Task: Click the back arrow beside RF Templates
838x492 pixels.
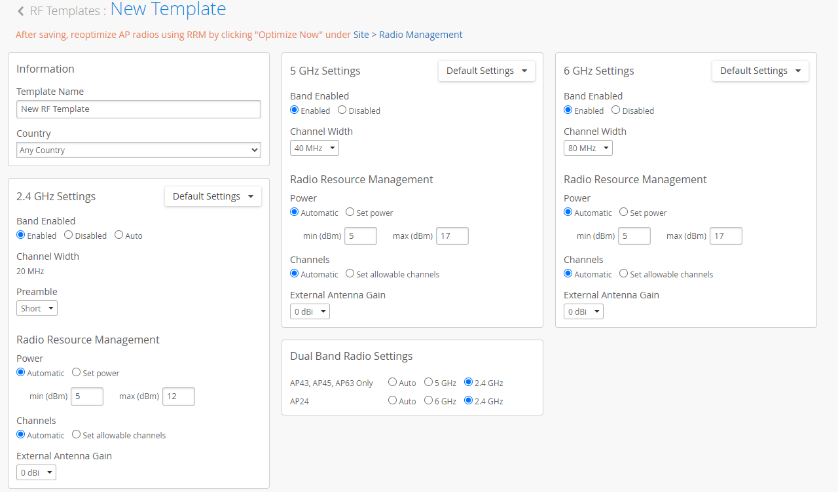Action: pyautogui.click(x=21, y=11)
